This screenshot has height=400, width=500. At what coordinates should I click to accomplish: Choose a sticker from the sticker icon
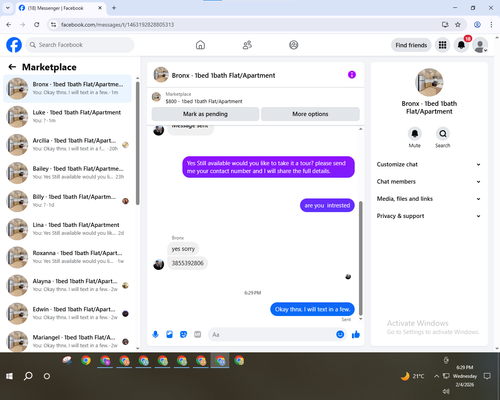click(x=183, y=334)
